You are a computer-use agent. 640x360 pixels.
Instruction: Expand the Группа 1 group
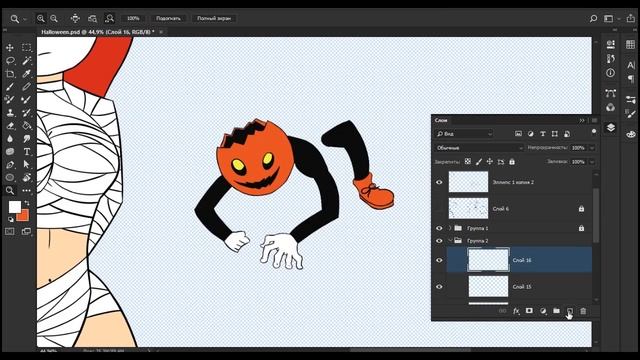450,228
